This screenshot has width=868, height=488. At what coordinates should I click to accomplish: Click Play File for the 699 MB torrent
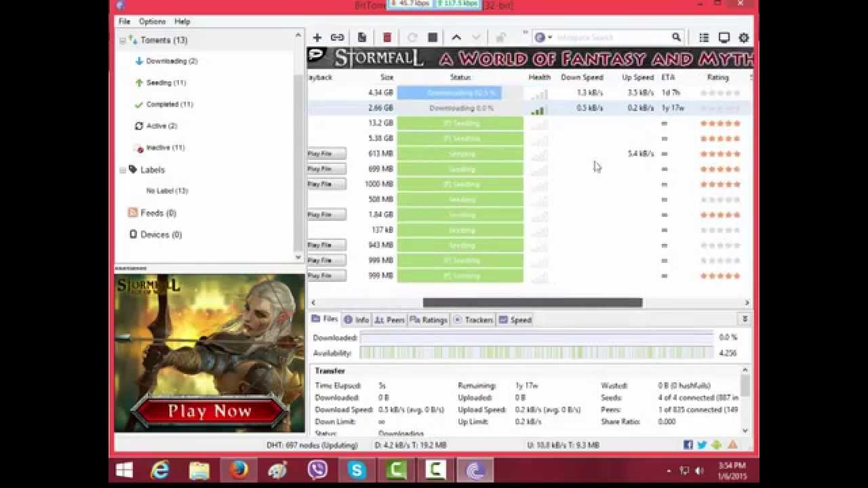pos(326,169)
